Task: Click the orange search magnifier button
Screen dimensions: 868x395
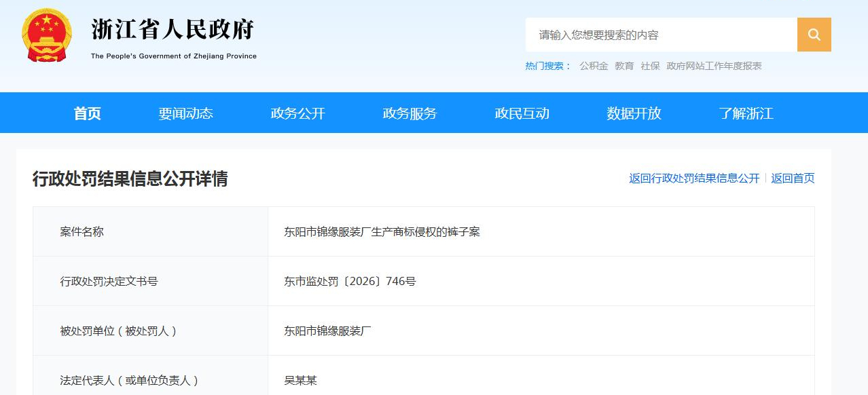Action: (x=814, y=35)
